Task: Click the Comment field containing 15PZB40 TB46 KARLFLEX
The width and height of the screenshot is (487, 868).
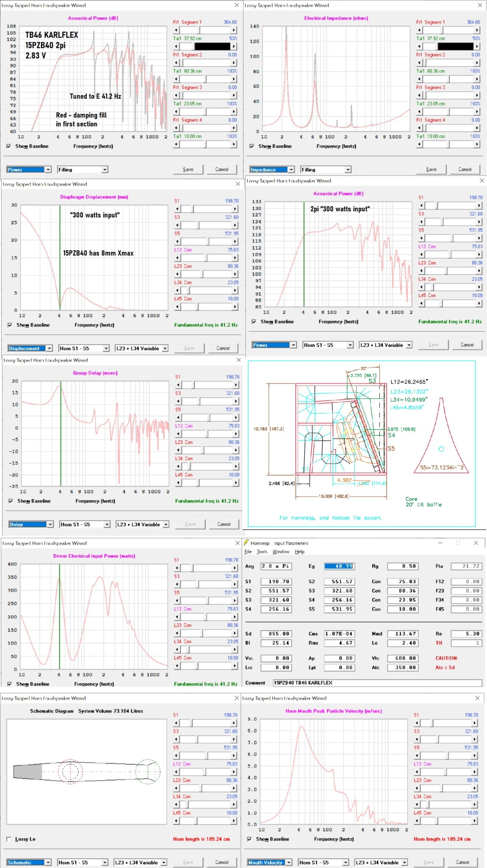Action: tap(377, 683)
